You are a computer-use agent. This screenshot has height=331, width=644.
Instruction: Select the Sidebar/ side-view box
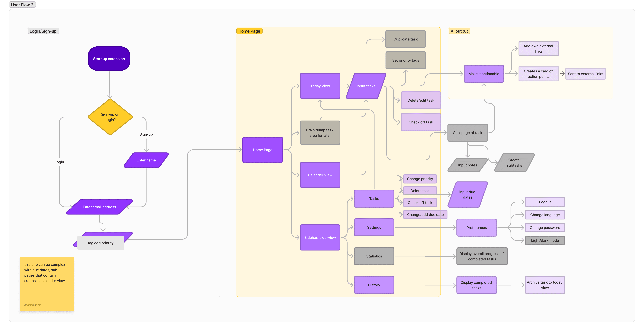(320, 237)
